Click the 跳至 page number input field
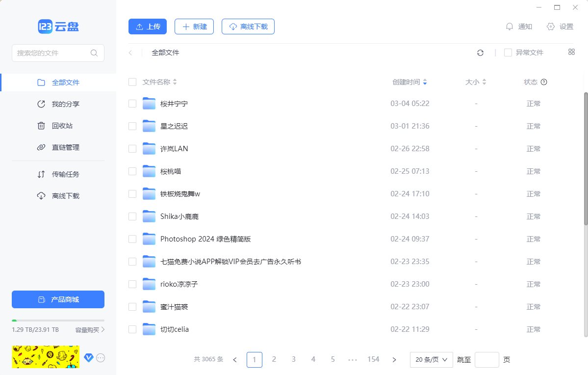This screenshot has width=588, height=375. 487,360
